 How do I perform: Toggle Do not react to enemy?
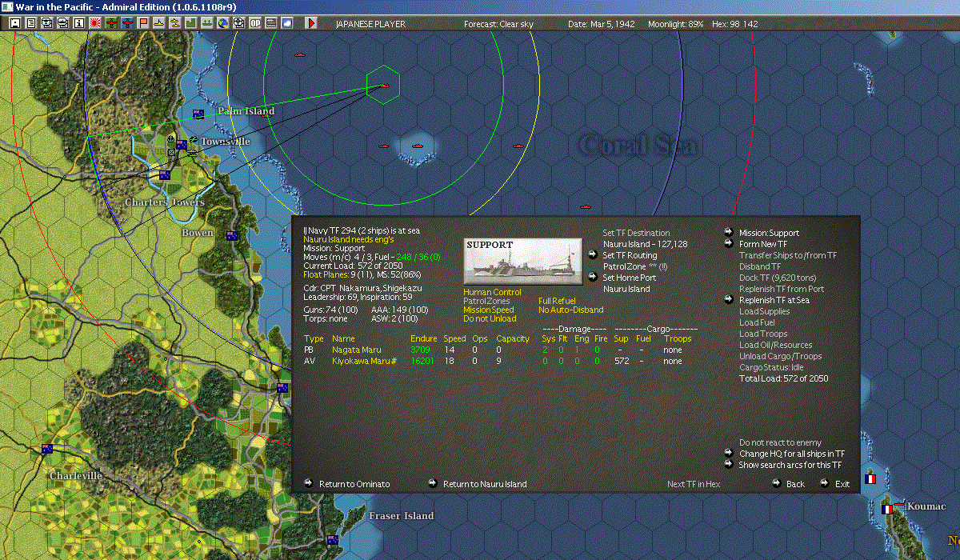780,443
